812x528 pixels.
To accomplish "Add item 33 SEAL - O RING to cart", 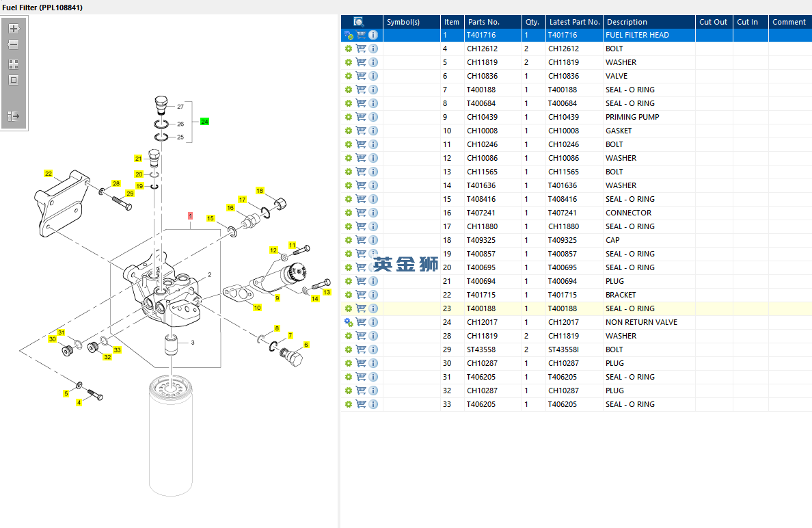I will click(361, 404).
